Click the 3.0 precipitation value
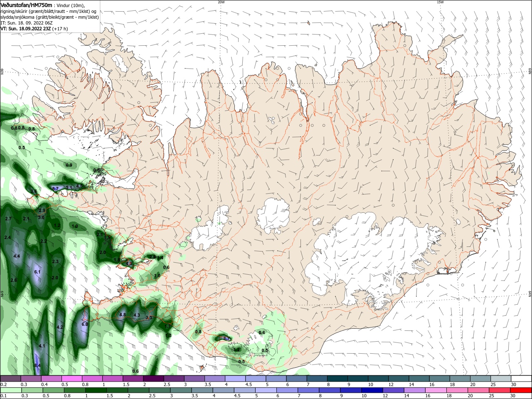This screenshot has height=399, width=532. 41,217
